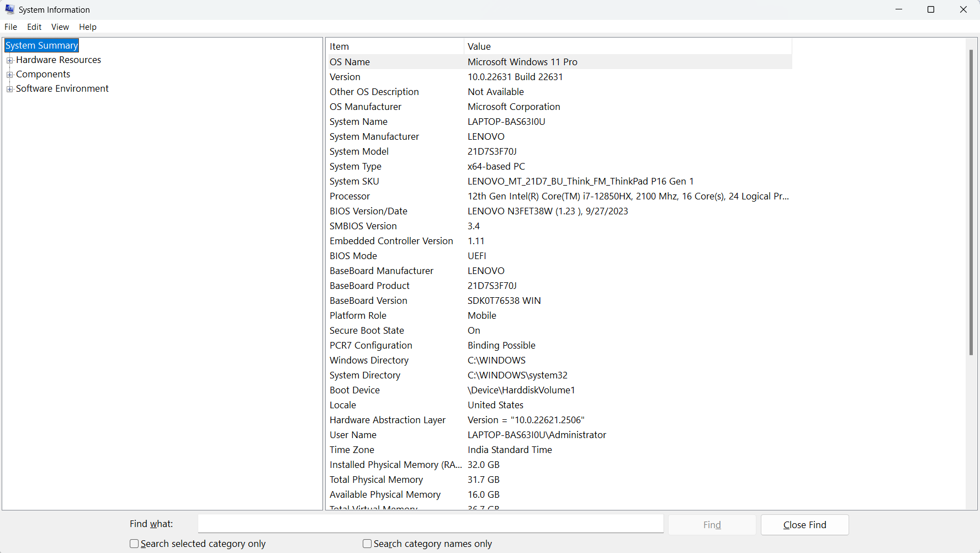Image resolution: width=980 pixels, height=553 pixels.
Task: Expand the Hardware Resources node
Action: 9,60
